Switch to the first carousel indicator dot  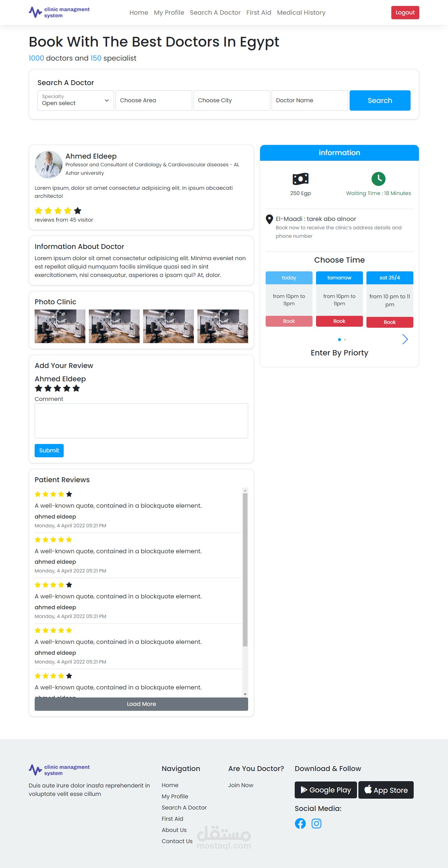339,340
